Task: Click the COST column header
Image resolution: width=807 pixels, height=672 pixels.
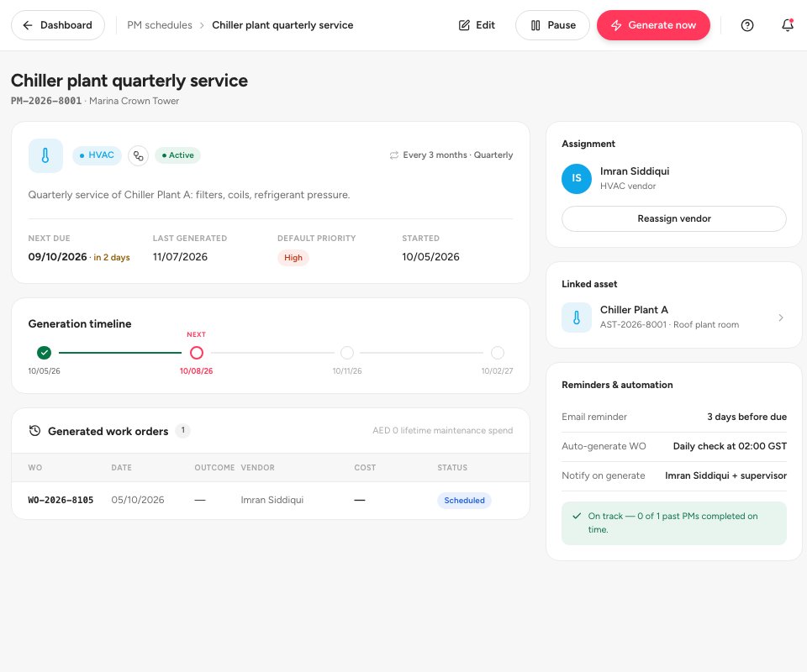Action: point(364,467)
